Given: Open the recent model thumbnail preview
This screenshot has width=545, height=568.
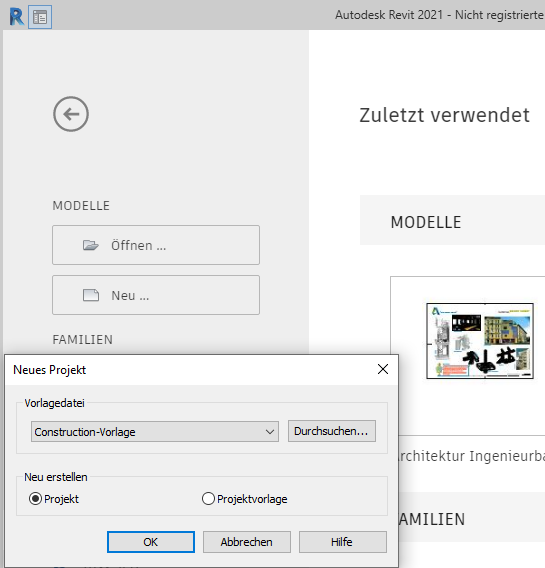Looking at the screenshot, I should tap(480, 341).
